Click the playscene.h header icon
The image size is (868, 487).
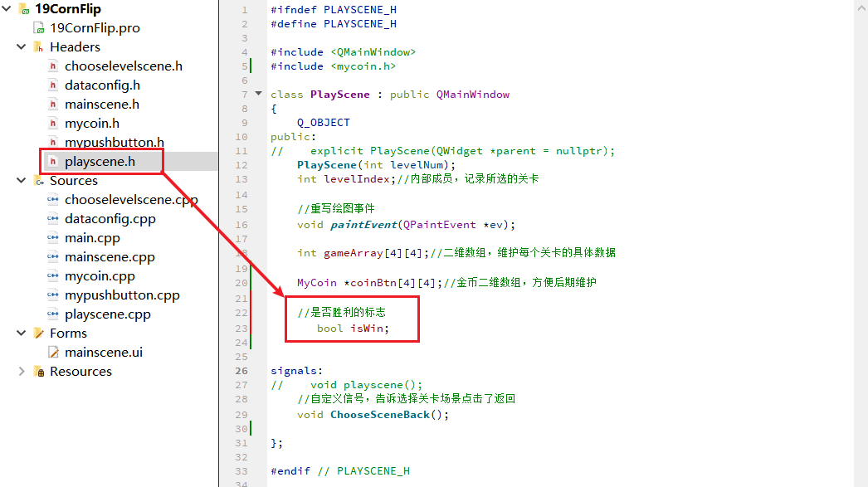point(53,162)
